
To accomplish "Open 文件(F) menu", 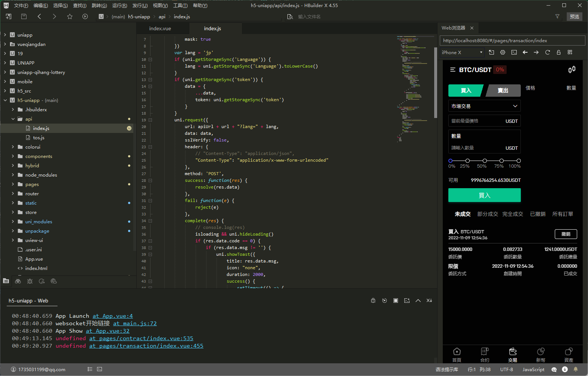I will (x=21, y=5).
